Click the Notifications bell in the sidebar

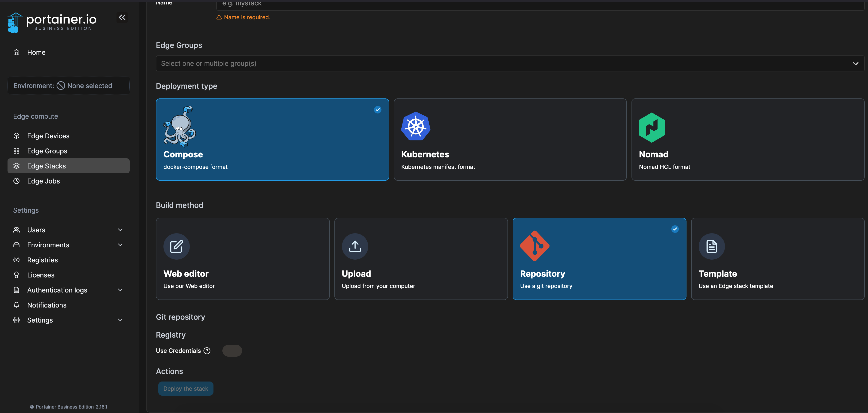[x=46, y=305]
